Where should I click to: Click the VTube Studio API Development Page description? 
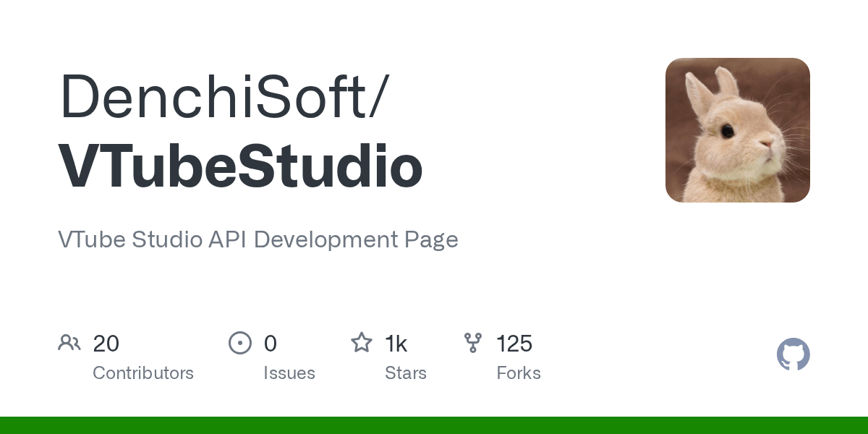tap(258, 239)
